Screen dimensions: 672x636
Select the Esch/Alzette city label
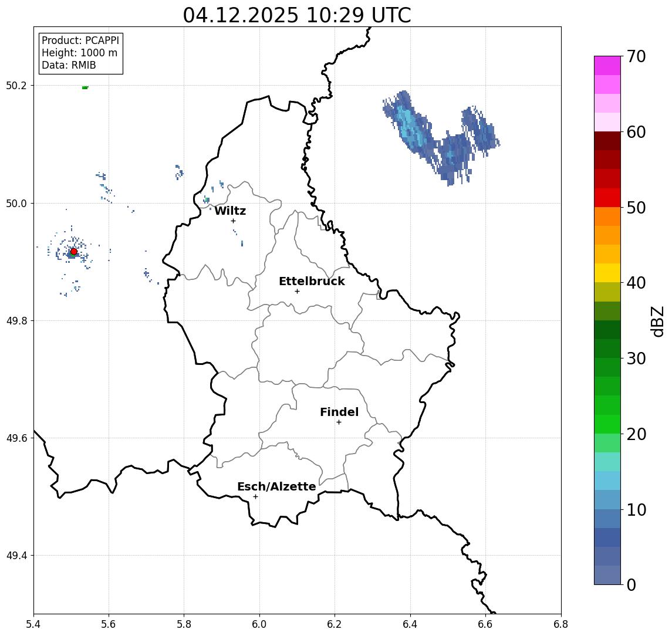[276, 486]
